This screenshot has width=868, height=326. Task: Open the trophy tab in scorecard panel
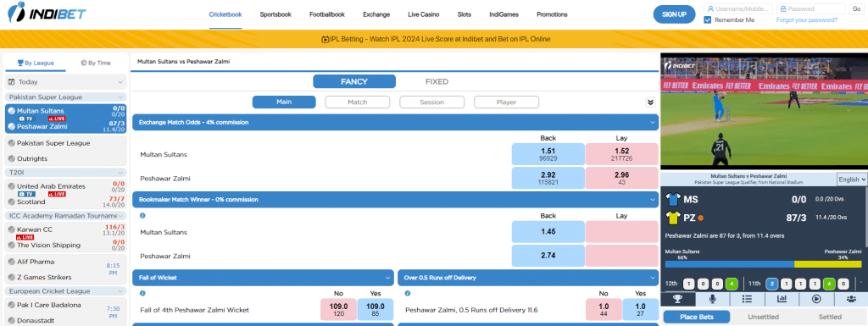(677, 299)
